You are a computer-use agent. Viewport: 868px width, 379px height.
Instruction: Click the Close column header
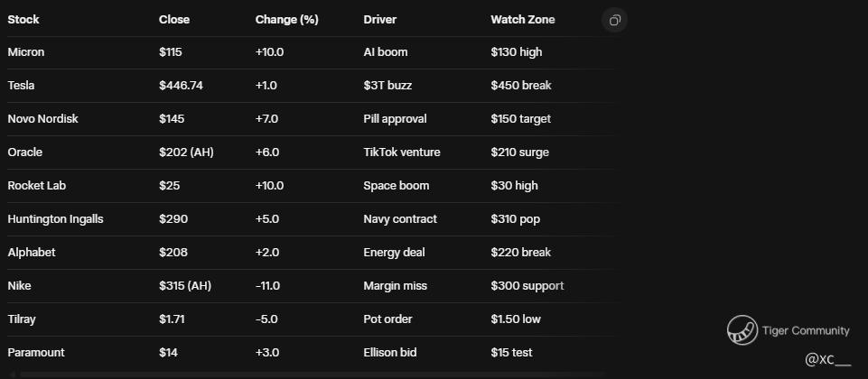coord(174,19)
